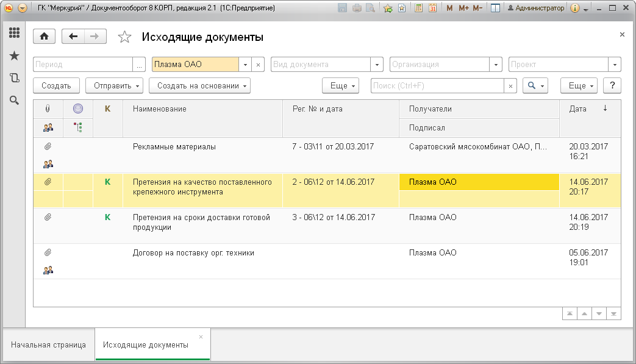Go to Home page button
Screen dimensions: 636x364
click(45, 37)
